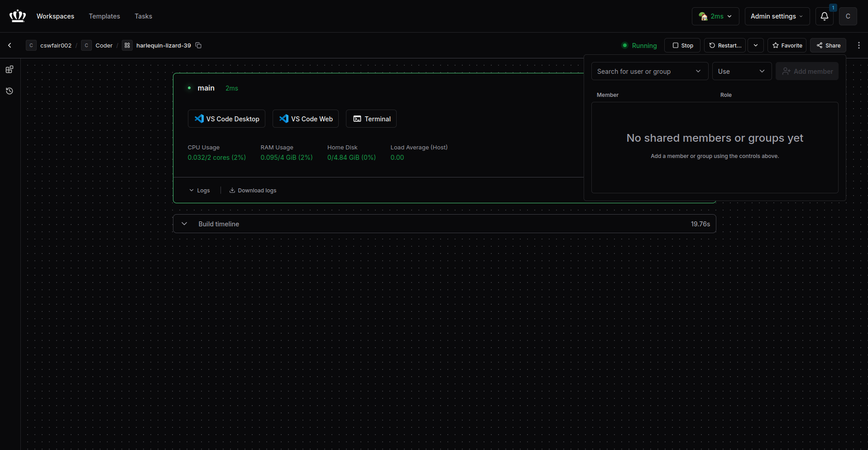Image resolution: width=868 pixels, height=450 pixels.
Task: Click the Coder crown logo
Action: click(18, 16)
